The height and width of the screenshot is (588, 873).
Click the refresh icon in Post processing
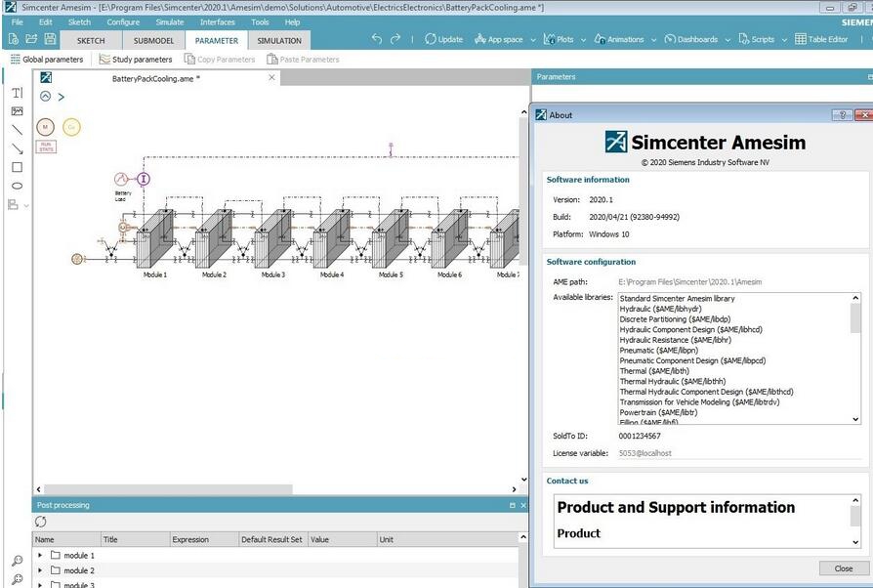click(x=41, y=522)
